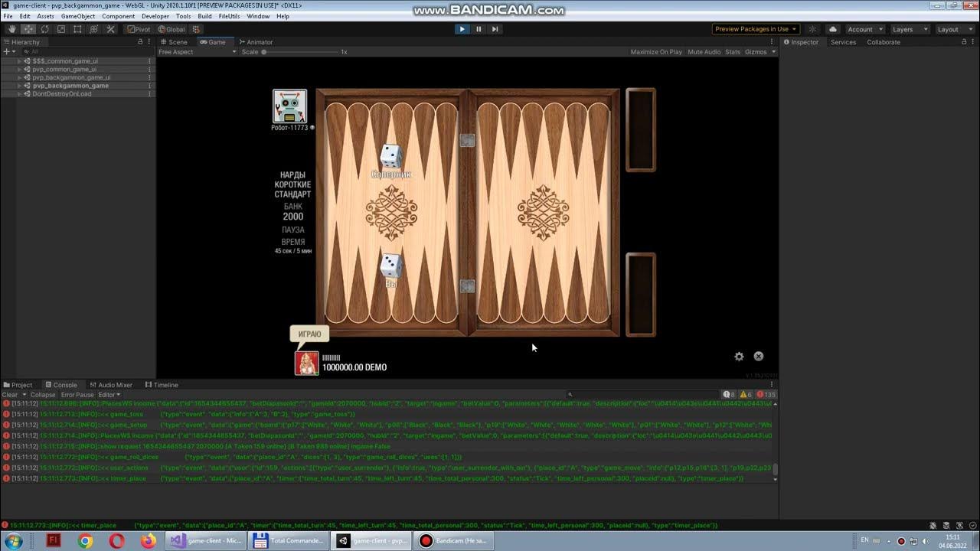Toggle info message count filter
Viewport: 980px width, 551px height.
(x=728, y=395)
